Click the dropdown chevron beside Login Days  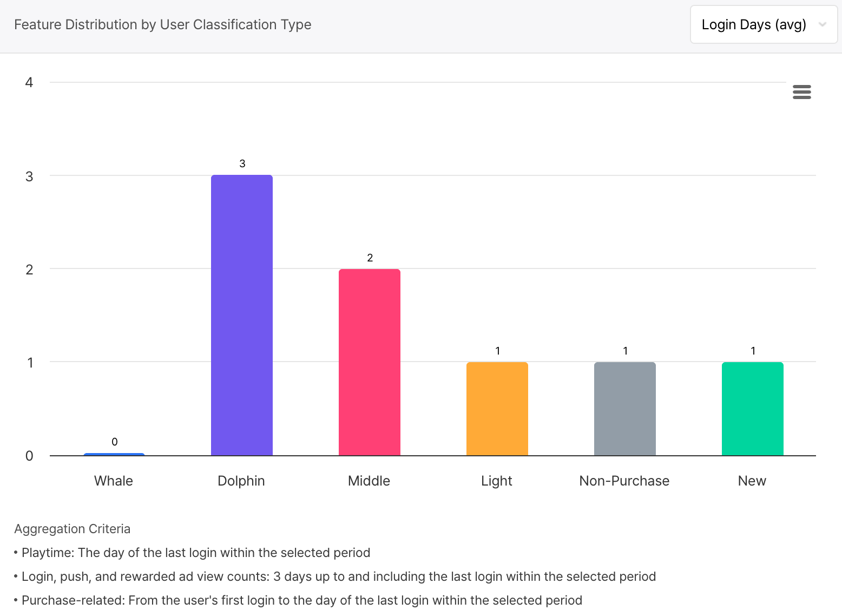point(823,25)
